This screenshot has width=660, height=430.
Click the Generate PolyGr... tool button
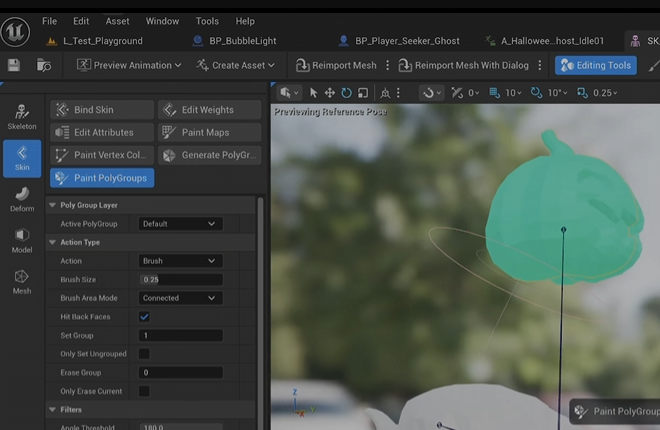pos(210,155)
